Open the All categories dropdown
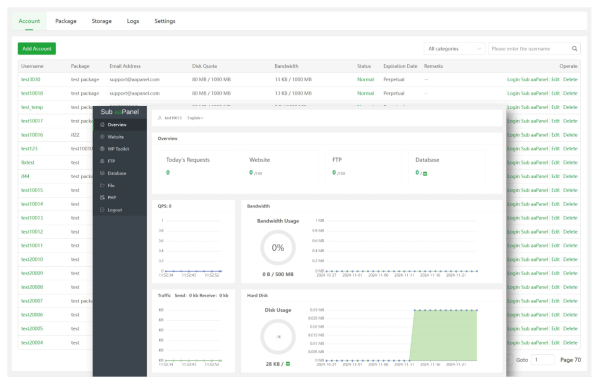Viewport: 600px width, 387px height. [x=454, y=49]
